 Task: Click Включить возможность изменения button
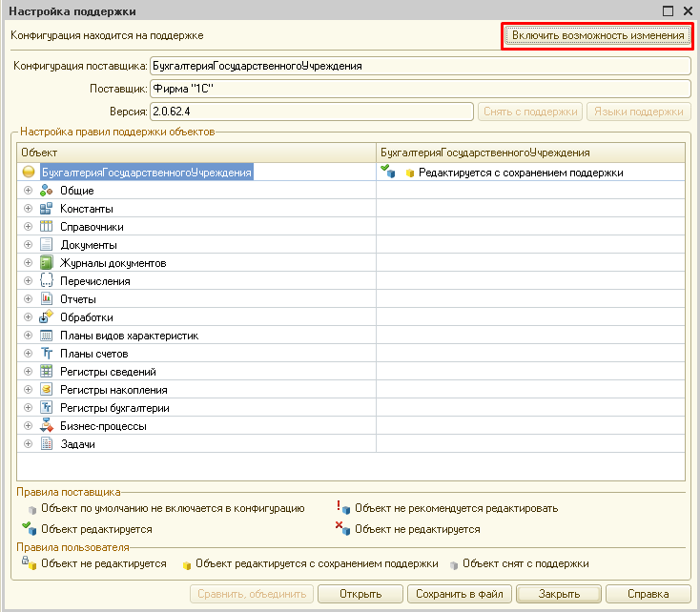(597, 35)
